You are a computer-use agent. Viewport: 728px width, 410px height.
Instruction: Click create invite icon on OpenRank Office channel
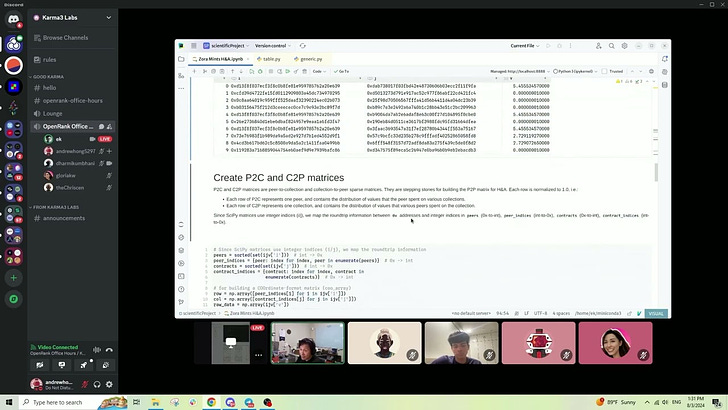pos(110,126)
